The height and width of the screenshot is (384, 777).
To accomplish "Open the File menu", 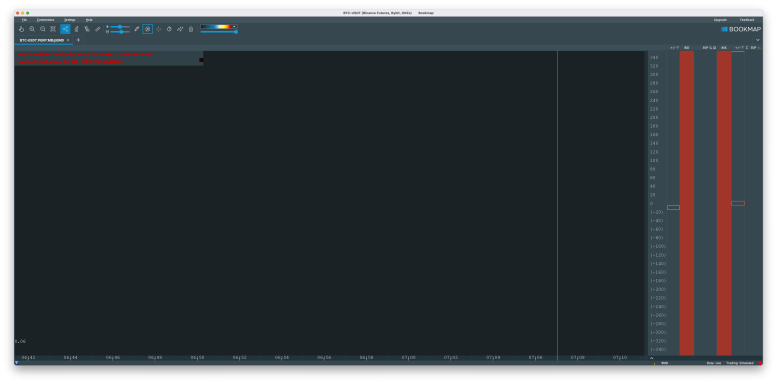I will [x=24, y=20].
